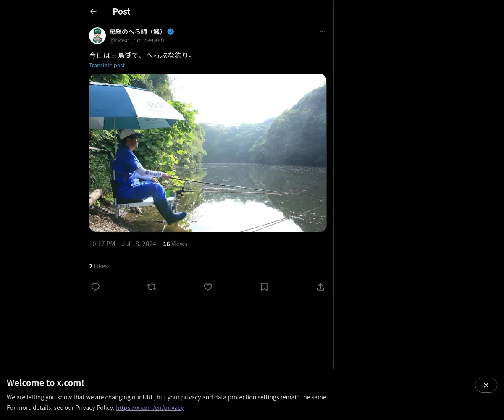The width and height of the screenshot is (504, 420).
Task: Click the reply speech bubble icon
Action: [95, 287]
